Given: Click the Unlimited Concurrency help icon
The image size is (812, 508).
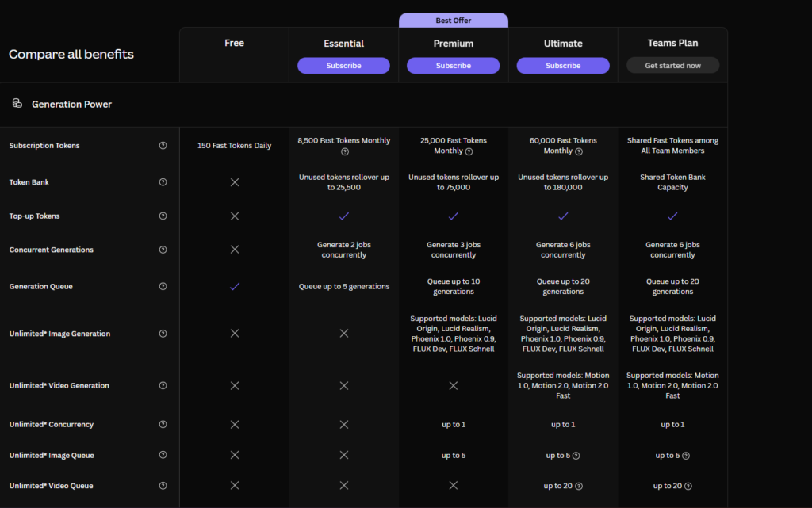Looking at the screenshot, I should (163, 424).
